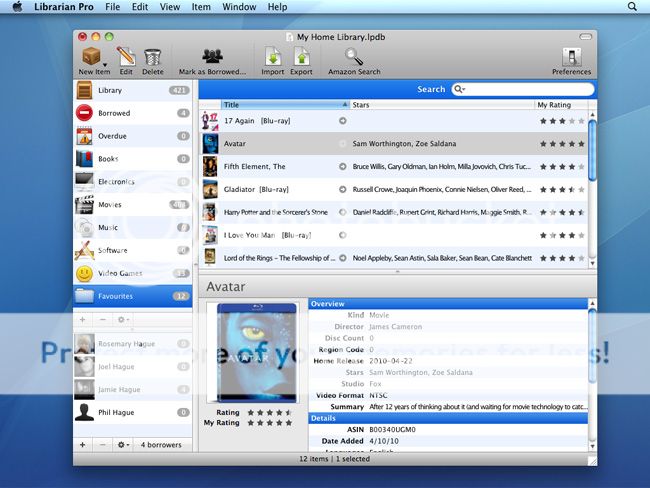The width and height of the screenshot is (650, 488).
Task: Click Mark as Borrowed toolbar icon
Action: [212, 56]
